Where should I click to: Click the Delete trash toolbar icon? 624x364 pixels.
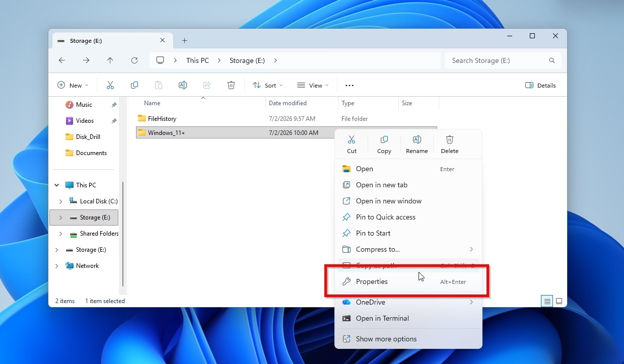click(x=231, y=85)
